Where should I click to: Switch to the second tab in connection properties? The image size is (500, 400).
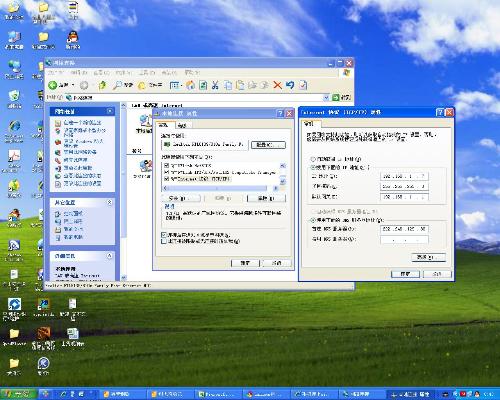(182, 125)
